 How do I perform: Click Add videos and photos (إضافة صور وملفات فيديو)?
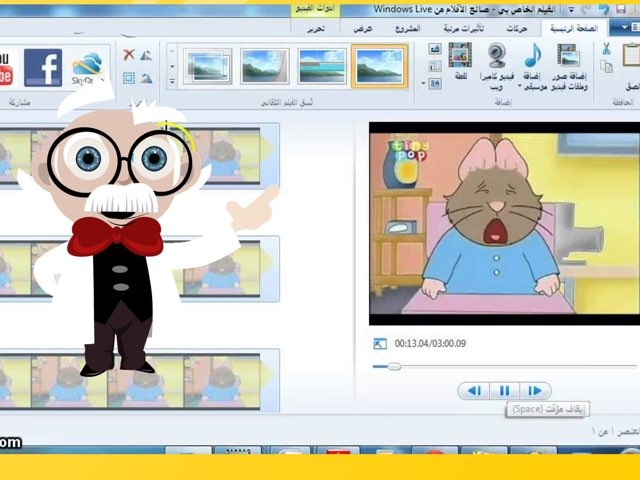pos(569,67)
